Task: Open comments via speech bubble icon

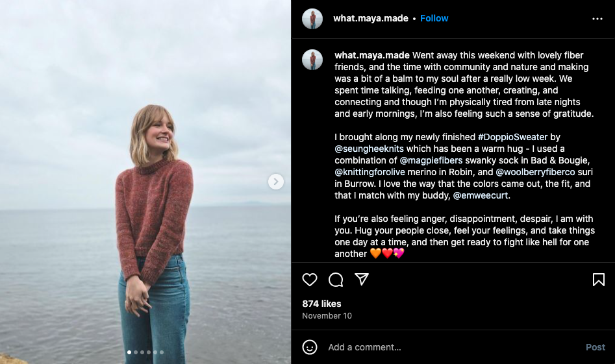Action: [x=336, y=280]
